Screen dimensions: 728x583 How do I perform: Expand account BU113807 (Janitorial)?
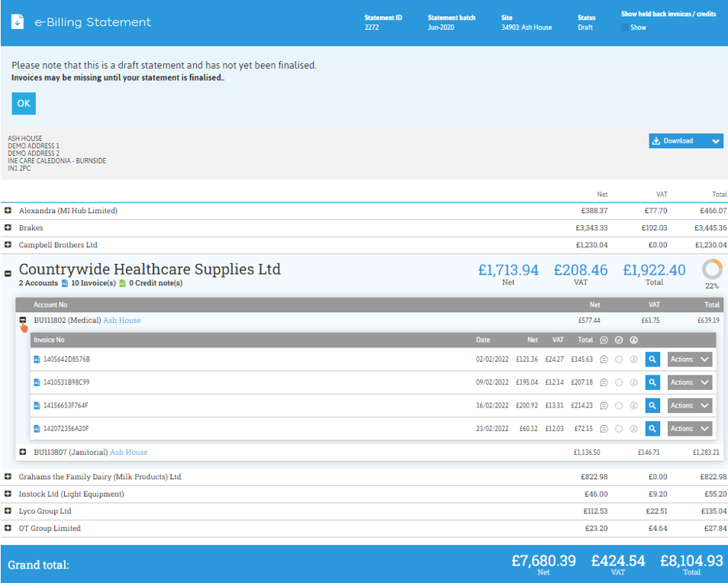[x=23, y=452]
